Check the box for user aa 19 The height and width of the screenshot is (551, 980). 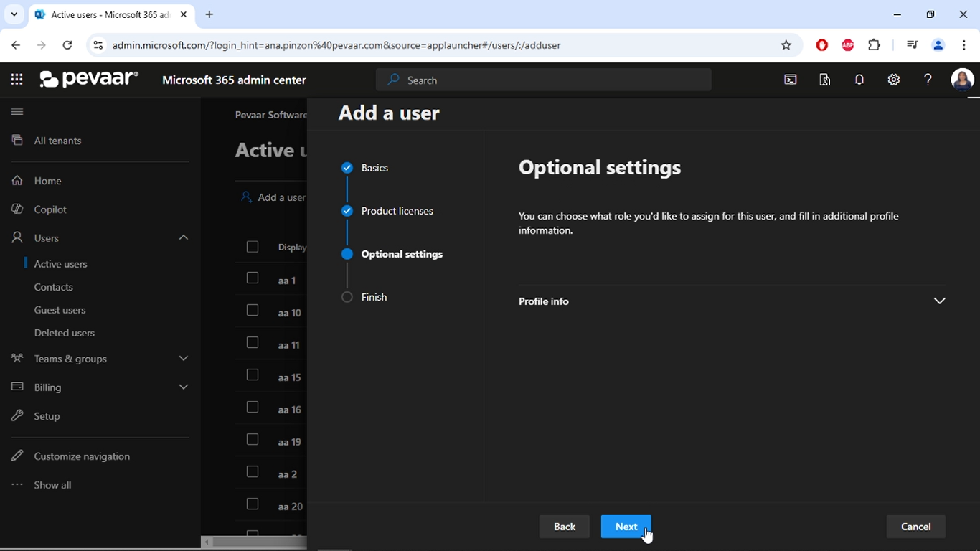click(x=253, y=439)
